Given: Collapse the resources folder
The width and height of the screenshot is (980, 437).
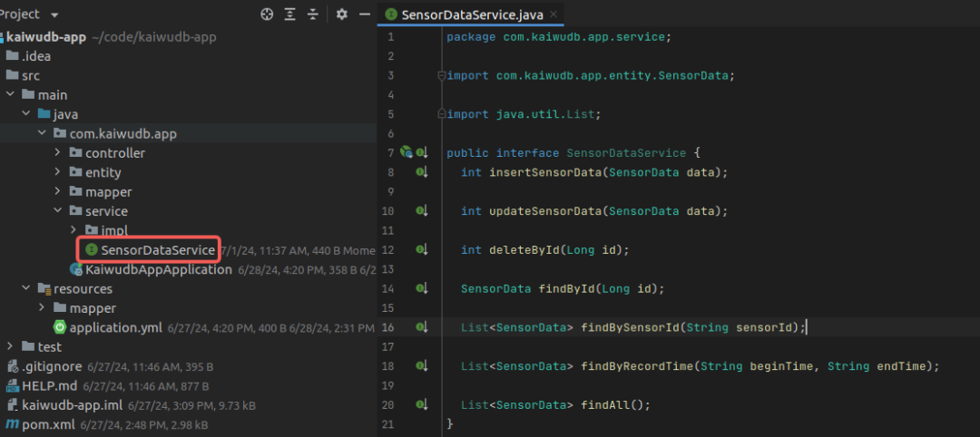Looking at the screenshot, I should tap(26, 289).
